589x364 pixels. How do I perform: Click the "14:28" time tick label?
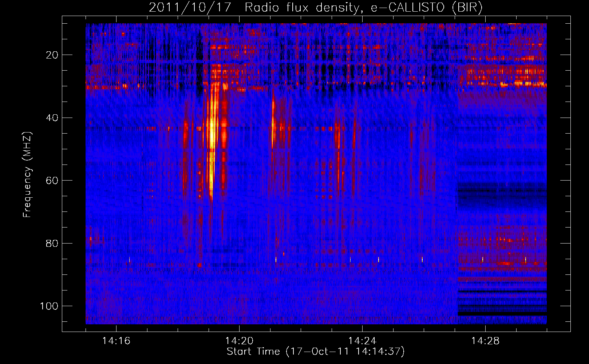tap(485, 341)
